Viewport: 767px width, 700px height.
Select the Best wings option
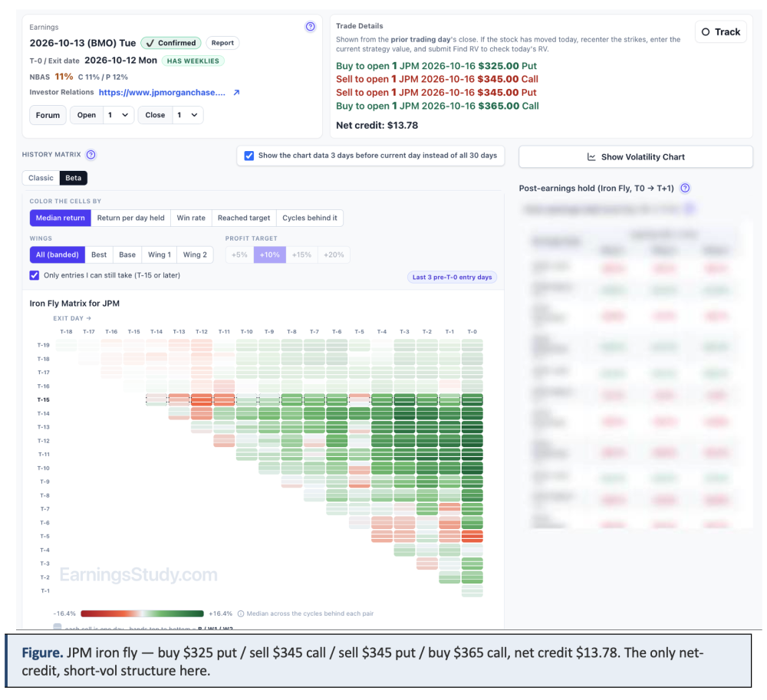click(99, 255)
